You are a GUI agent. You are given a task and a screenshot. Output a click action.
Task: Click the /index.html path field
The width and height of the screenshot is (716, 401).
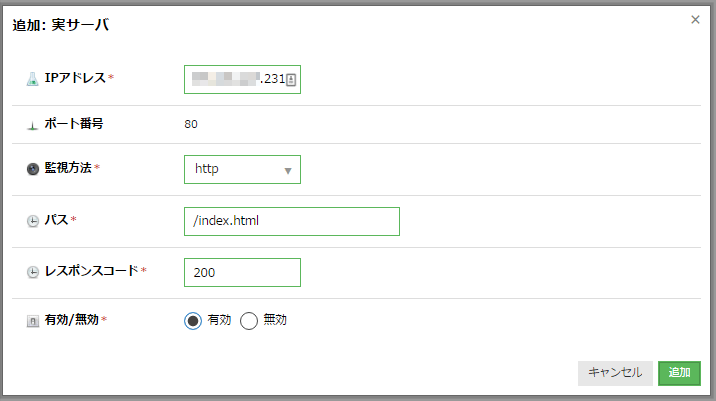pyautogui.click(x=292, y=222)
